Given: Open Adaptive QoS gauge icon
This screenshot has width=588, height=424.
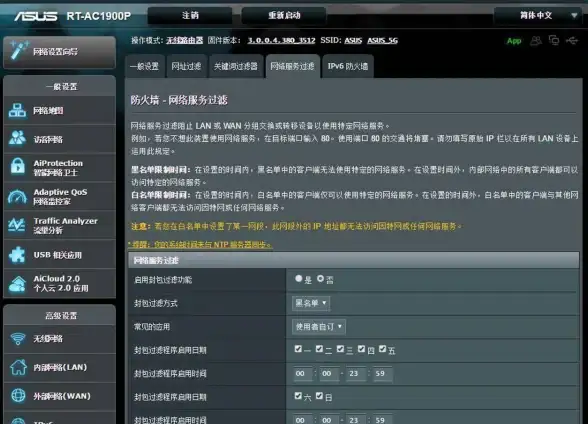Looking at the screenshot, I should coord(17,196).
